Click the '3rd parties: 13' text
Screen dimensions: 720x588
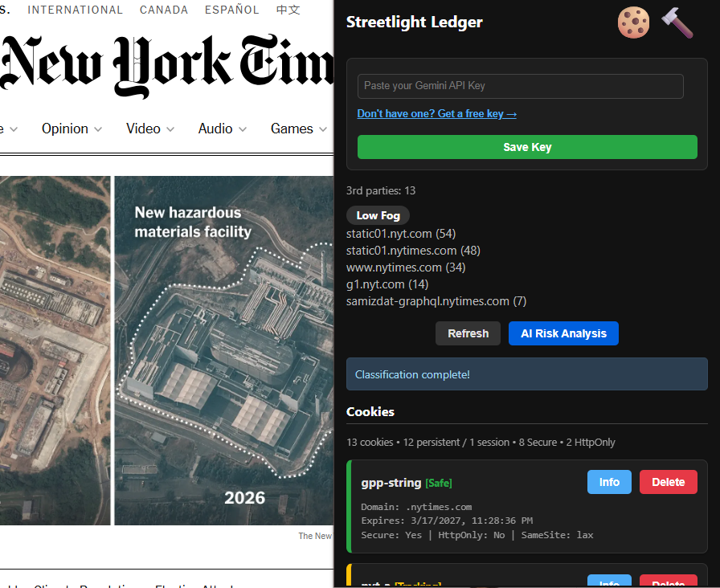pyautogui.click(x=381, y=190)
